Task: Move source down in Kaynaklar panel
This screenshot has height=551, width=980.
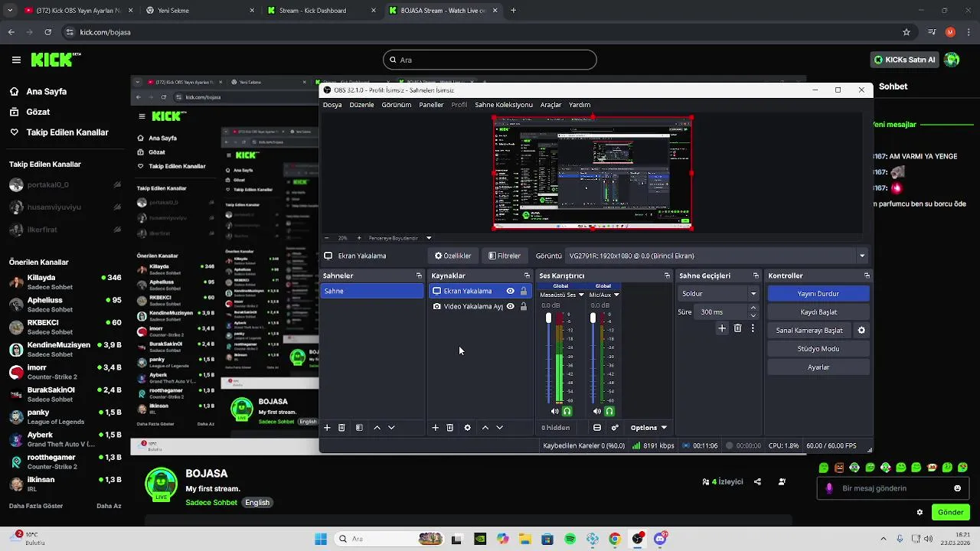Action: coord(499,428)
